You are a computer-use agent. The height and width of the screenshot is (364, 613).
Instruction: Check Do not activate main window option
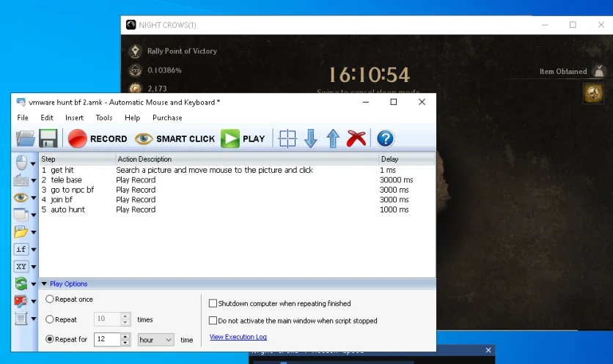tap(213, 321)
